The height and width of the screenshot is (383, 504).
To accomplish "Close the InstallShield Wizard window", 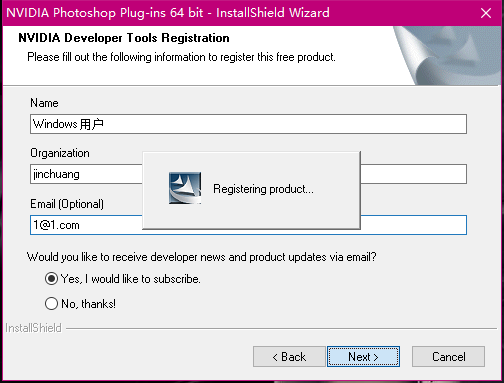I will (x=486, y=13).
